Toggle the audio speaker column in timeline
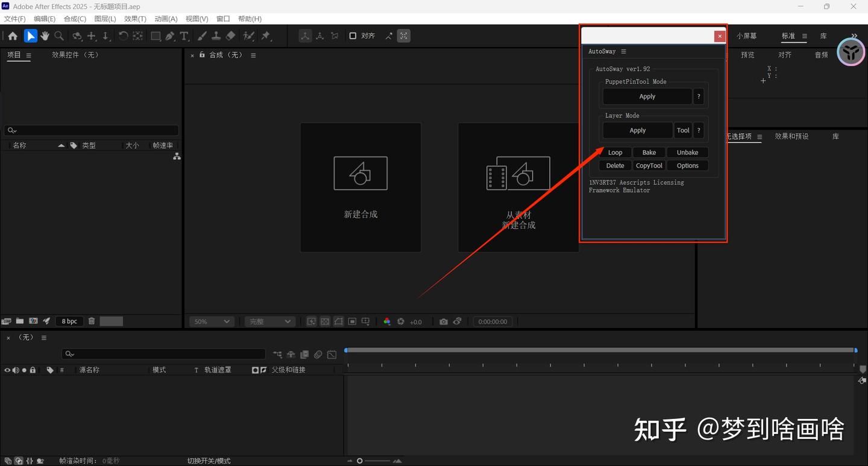The height and width of the screenshot is (466, 868). [x=16, y=370]
